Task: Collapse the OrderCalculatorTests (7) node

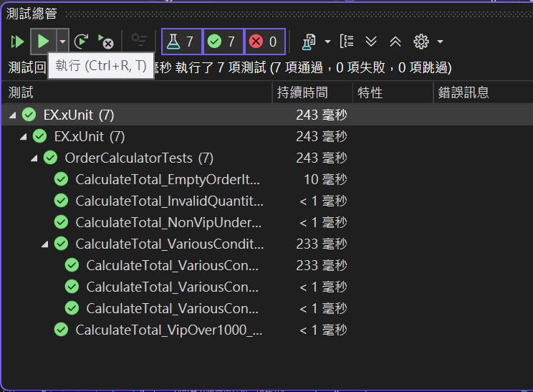Action: tap(34, 158)
